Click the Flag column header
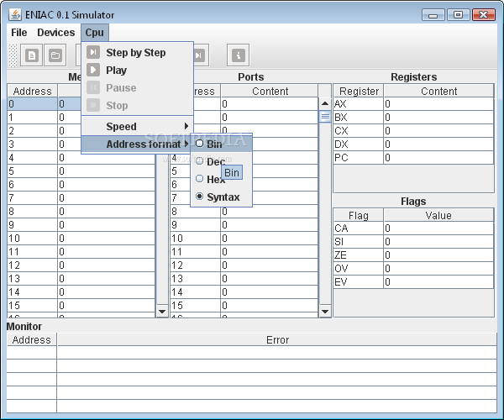Screen dimensions: 504x420 click(359, 215)
